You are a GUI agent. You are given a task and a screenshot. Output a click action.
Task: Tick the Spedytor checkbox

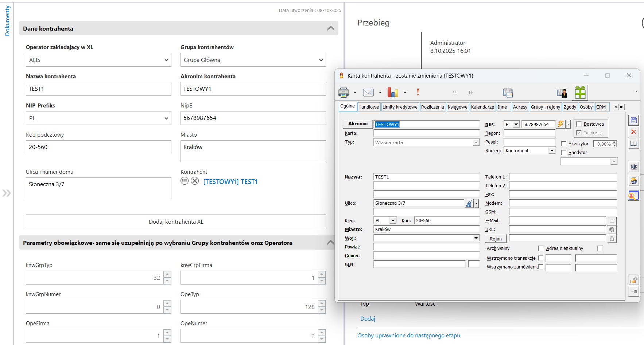coord(564,153)
